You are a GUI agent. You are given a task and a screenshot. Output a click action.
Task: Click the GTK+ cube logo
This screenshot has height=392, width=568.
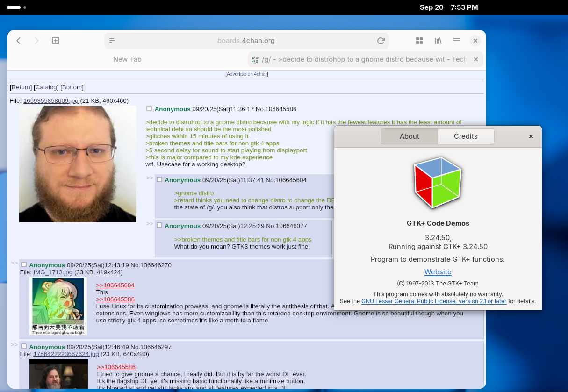point(438,182)
